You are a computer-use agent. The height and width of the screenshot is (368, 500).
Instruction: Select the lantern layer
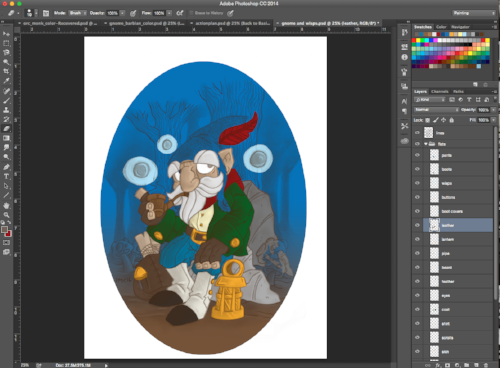tap(458, 239)
